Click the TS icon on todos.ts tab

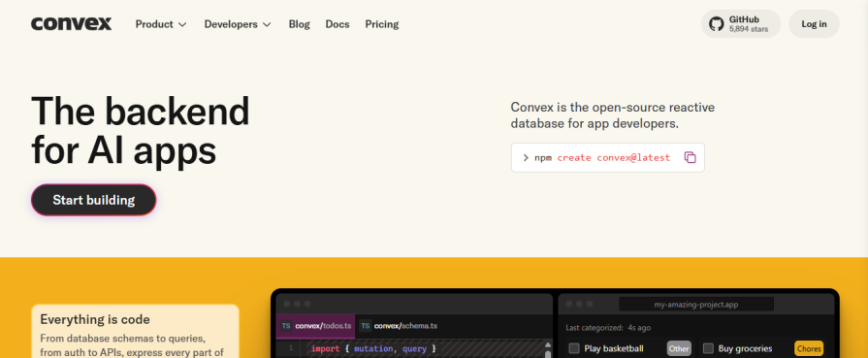point(286,326)
